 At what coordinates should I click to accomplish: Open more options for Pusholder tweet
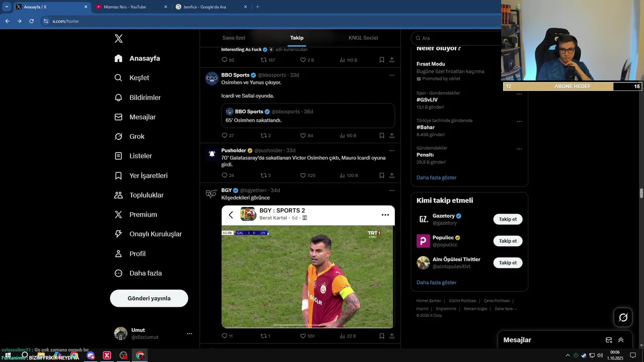coord(391,150)
